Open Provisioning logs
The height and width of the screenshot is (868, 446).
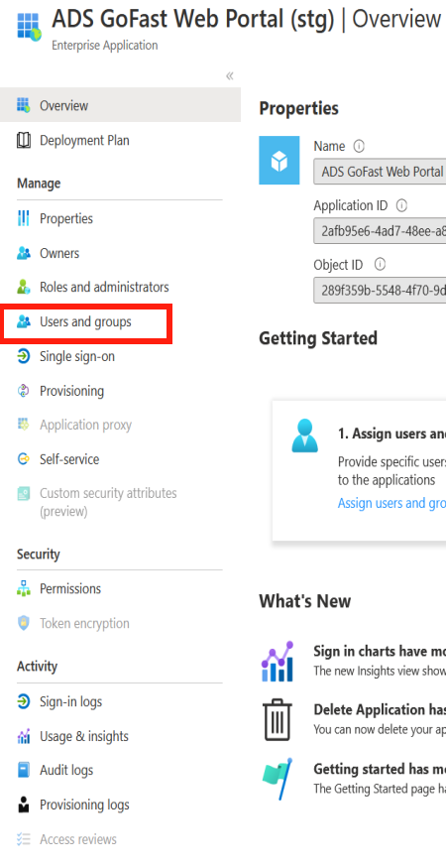click(x=84, y=805)
